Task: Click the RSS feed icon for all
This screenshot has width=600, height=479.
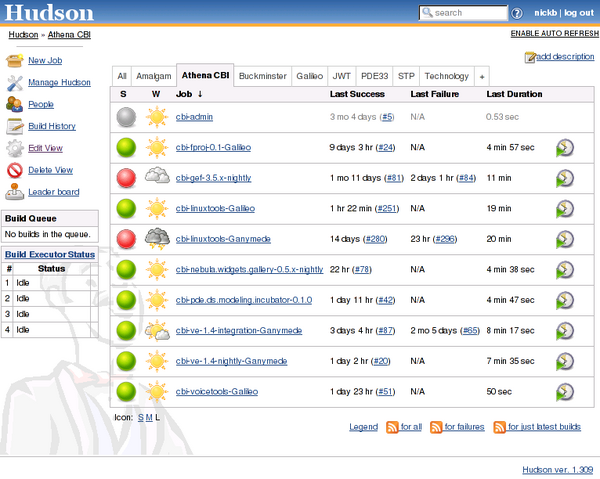Action: (x=392, y=427)
